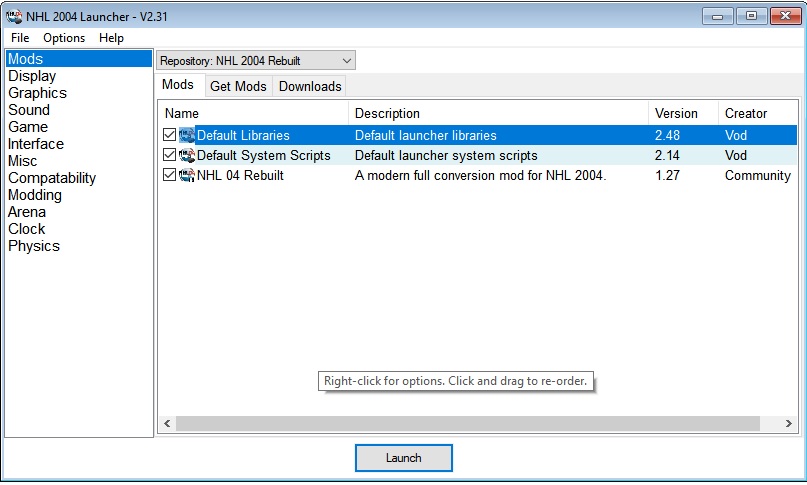Image resolution: width=807 pixels, height=485 pixels.
Task: Click version 2.14 cell
Action: click(x=667, y=155)
